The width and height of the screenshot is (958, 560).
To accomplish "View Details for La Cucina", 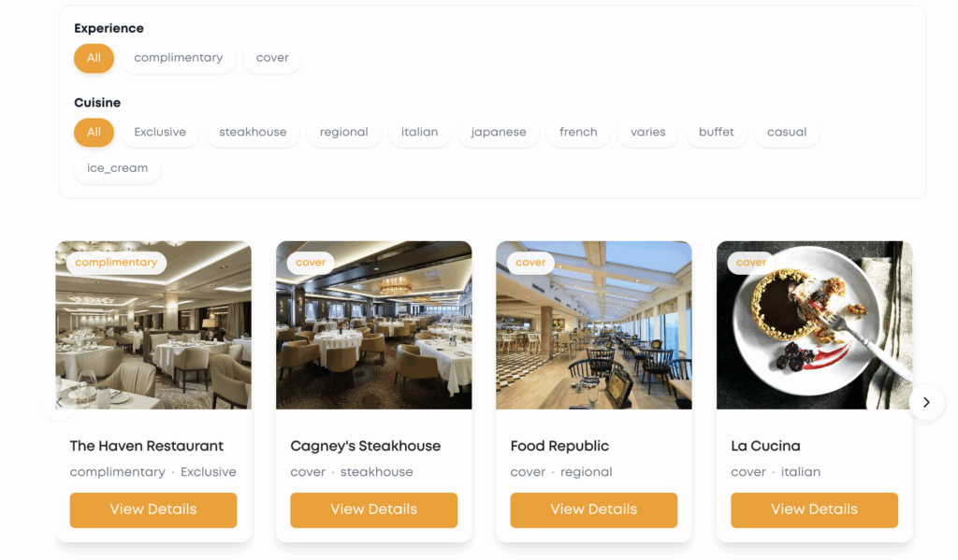I will [815, 510].
